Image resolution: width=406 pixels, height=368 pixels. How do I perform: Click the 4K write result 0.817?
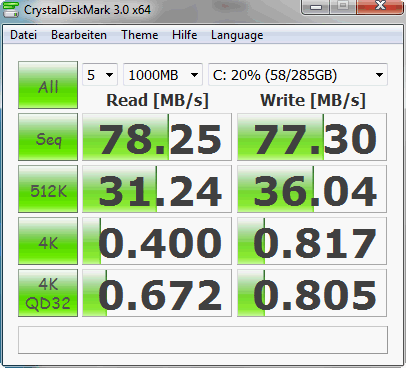(312, 241)
